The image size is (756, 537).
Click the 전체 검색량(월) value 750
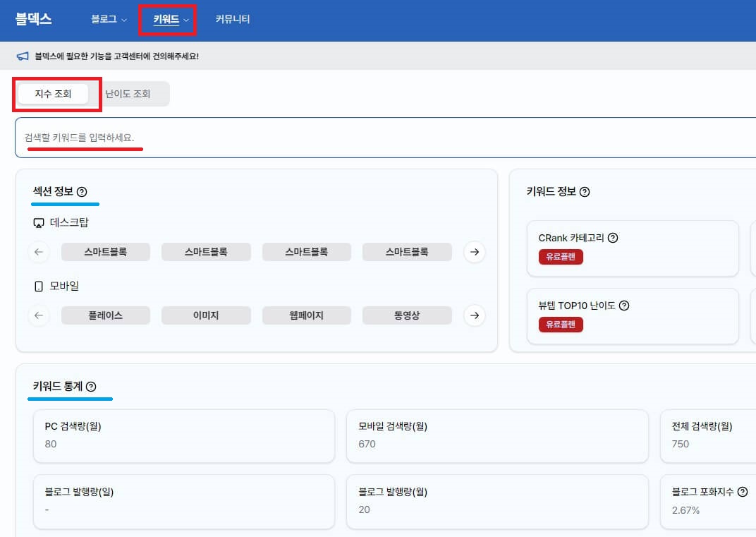pyautogui.click(x=681, y=444)
